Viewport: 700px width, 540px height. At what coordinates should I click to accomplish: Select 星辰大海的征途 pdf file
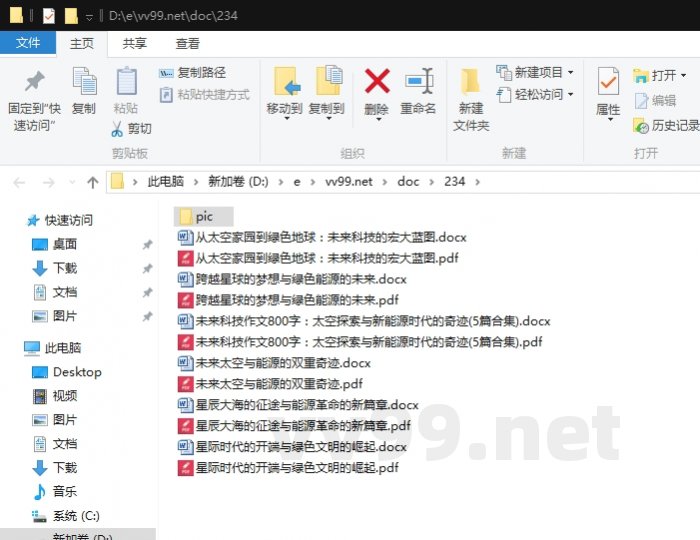pyautogui.click(x=294, y=426)
